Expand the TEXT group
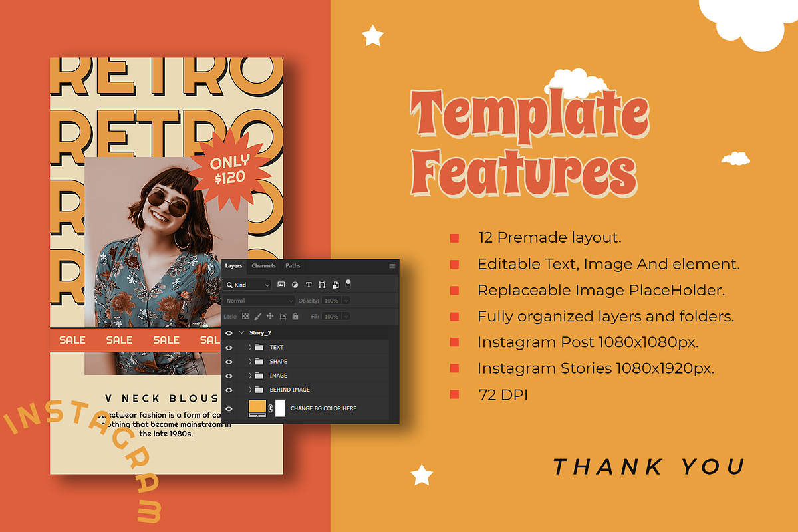Screen dimensions: 798x532 coord(250,347)
